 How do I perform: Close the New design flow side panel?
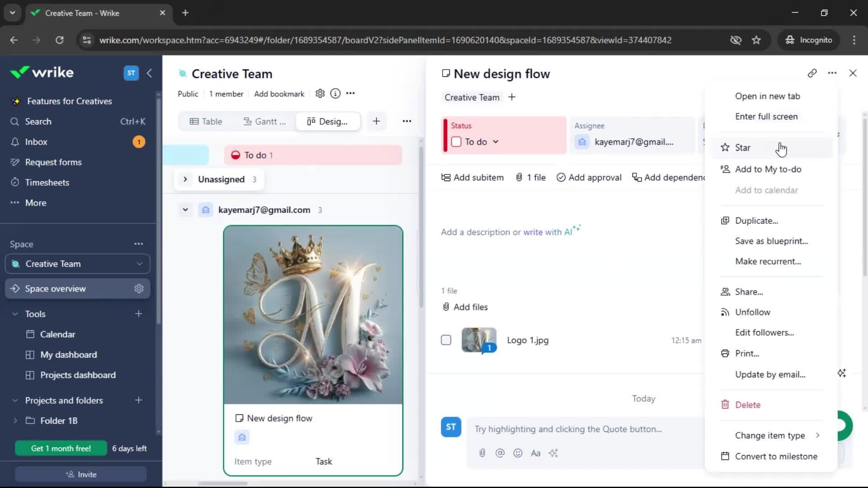[853, 73]
